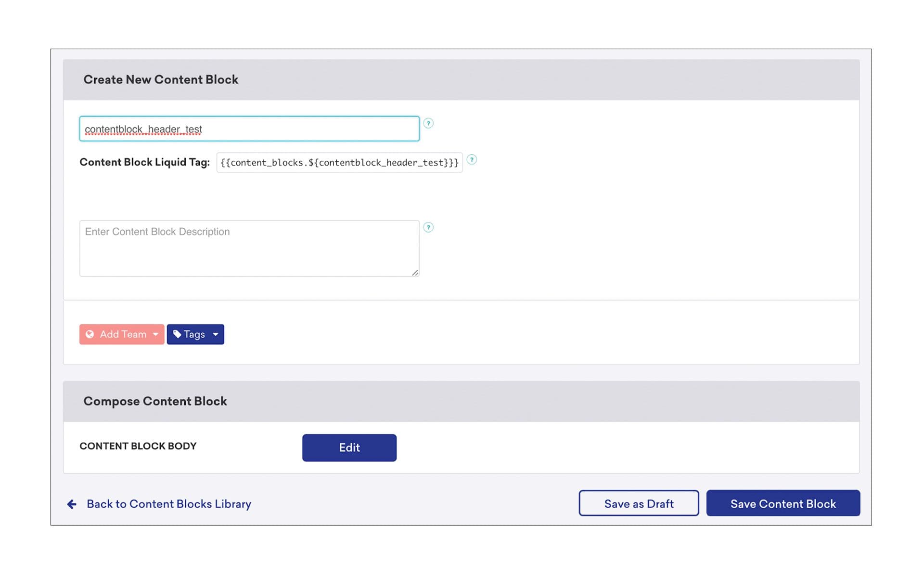Expand the Tags dropdown caret
924x578 pixels.
[x=216, y=334]
